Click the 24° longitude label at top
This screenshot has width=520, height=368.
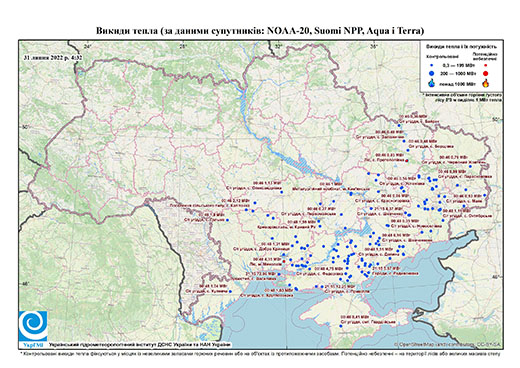[88, 46]
